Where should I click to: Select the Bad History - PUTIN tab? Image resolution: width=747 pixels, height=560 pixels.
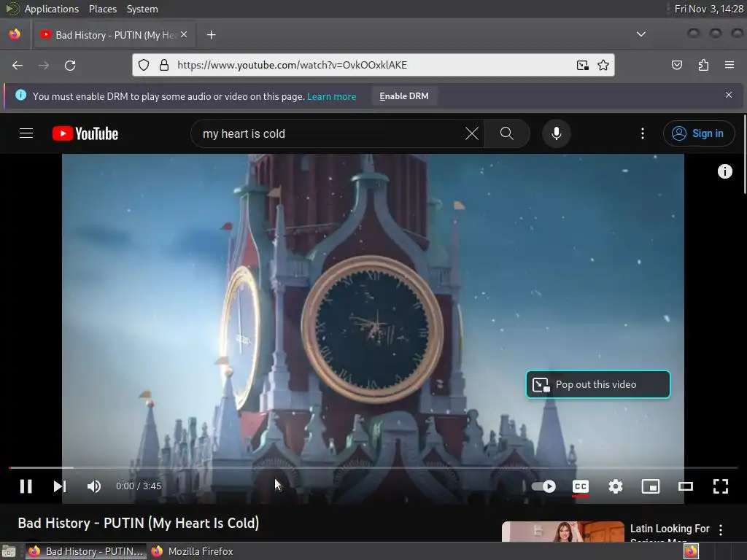click(113, 35)
